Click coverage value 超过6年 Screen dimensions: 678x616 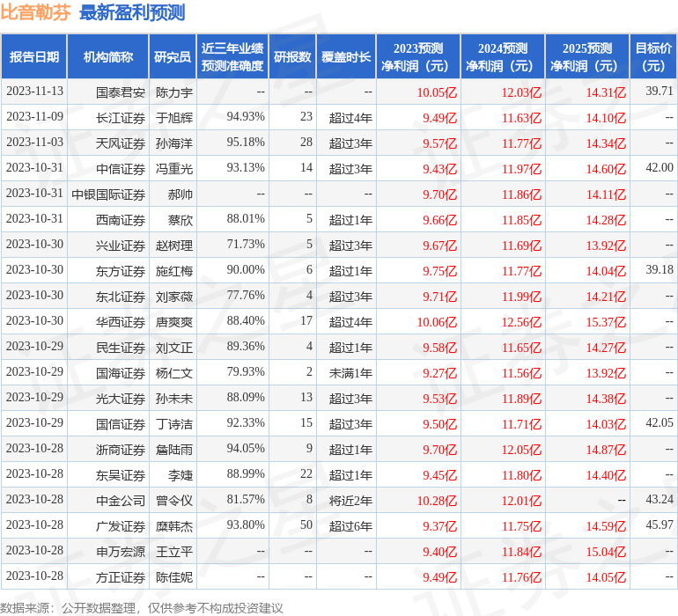(350, 526)
